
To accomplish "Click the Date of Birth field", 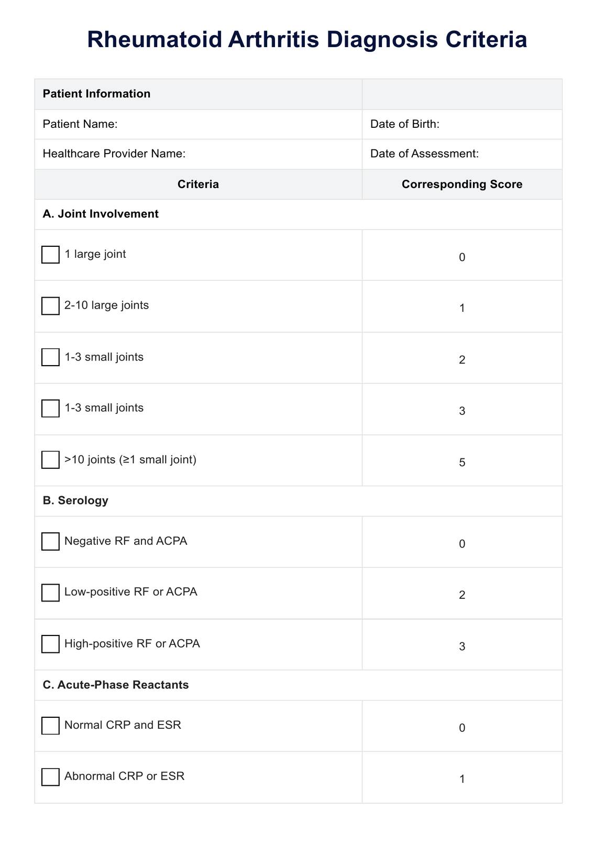I will 498,124.
